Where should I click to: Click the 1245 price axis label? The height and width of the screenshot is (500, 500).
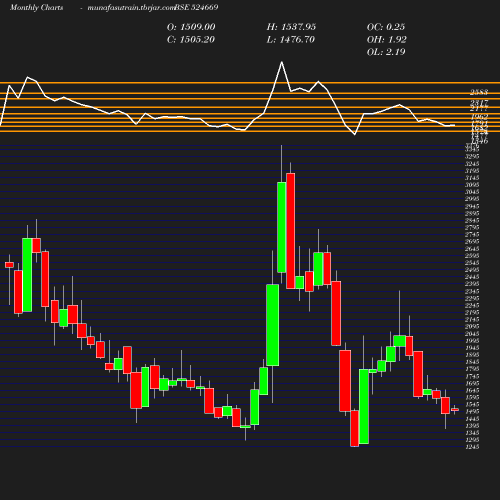click(472, 447)
